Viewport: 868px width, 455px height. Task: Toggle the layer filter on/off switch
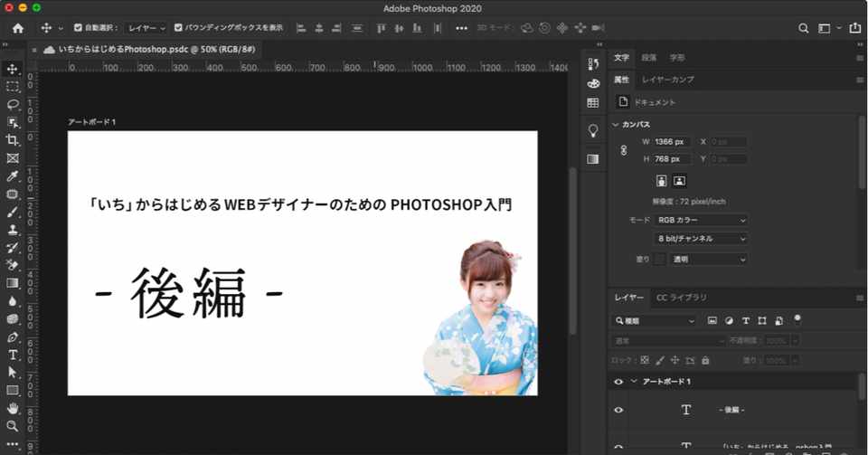(x=797, y=318)
